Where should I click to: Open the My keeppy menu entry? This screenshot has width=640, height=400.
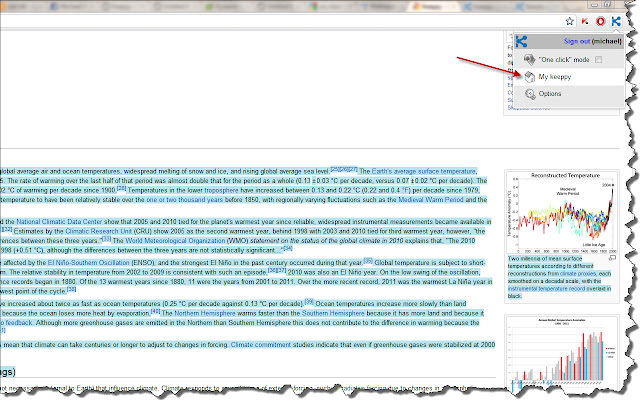pos(568,77)
